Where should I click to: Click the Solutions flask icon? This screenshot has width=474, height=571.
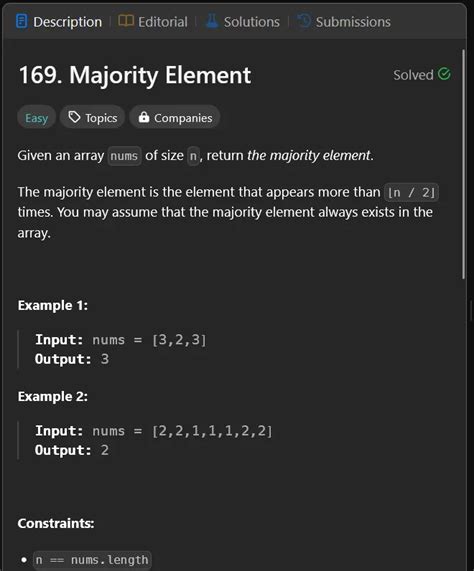click(x=212, y=21)
